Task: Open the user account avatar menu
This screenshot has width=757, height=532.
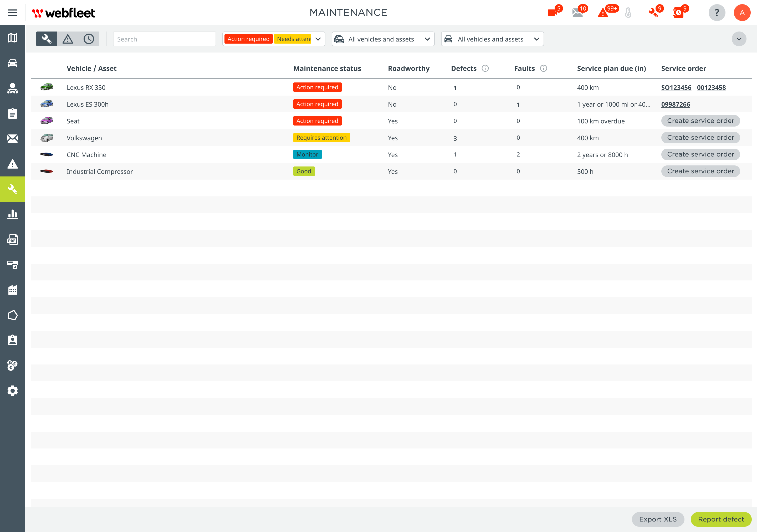Action: click(x=742, y=13)
